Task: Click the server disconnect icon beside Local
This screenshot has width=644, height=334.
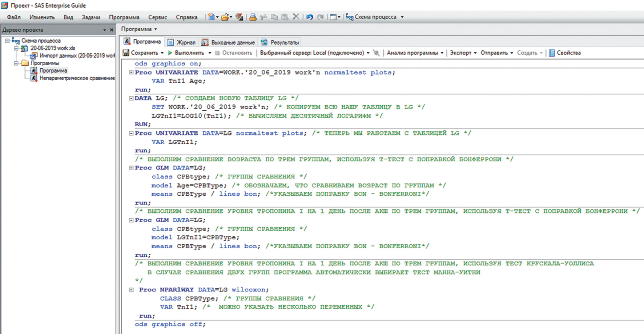Action: pos(376,53)
